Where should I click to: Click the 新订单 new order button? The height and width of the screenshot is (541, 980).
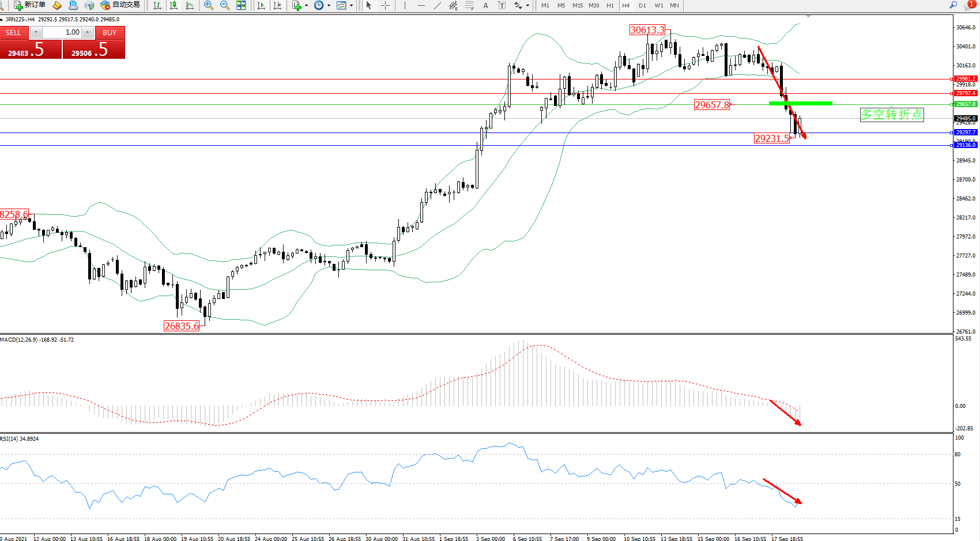29,5
